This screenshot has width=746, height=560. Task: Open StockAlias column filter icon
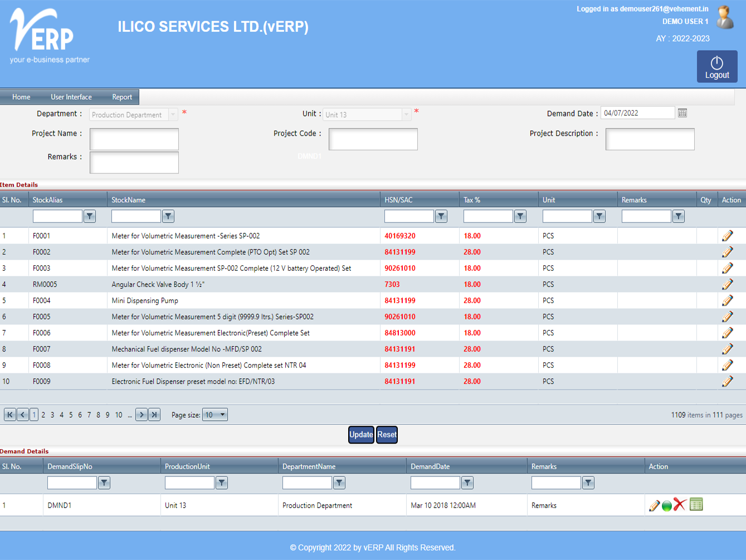[90, 216]
